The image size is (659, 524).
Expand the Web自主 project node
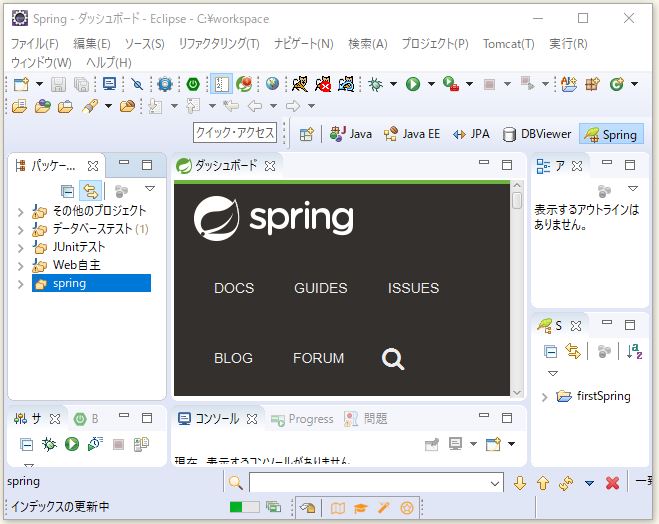coord(21,266)
